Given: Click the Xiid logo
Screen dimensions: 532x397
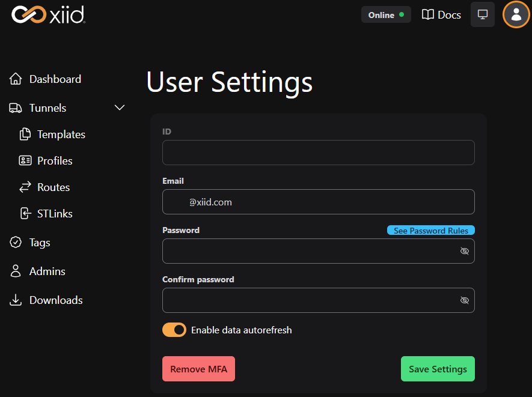Looking at the screenshot, I should pyautogui.click(x=48, y=14).
